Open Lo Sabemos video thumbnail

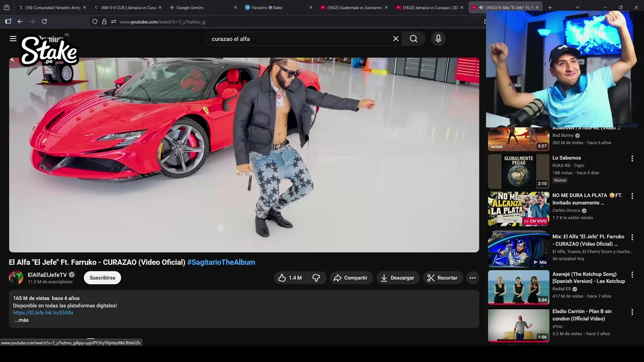pos(518,171)
